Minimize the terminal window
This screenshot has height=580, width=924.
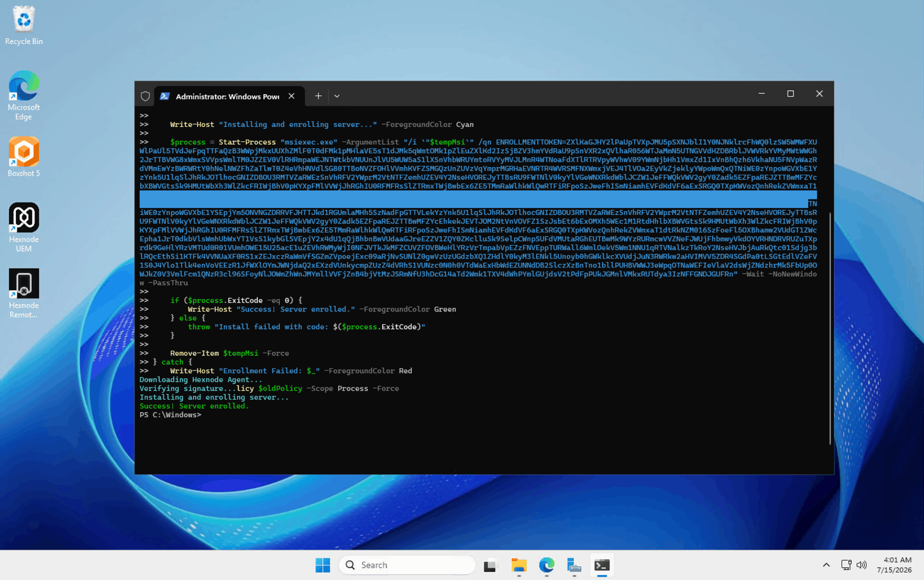pos(762,94)
